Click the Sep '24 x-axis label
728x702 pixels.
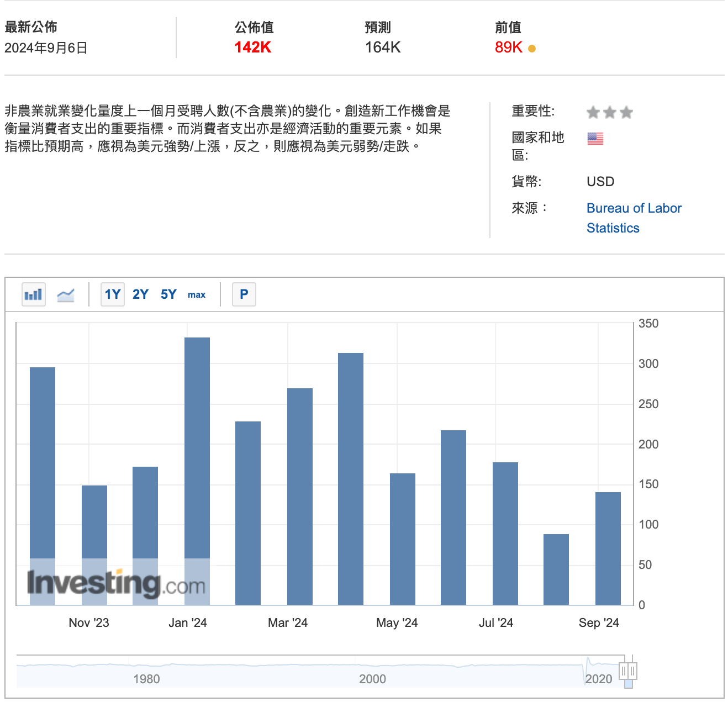coord(599,623)
